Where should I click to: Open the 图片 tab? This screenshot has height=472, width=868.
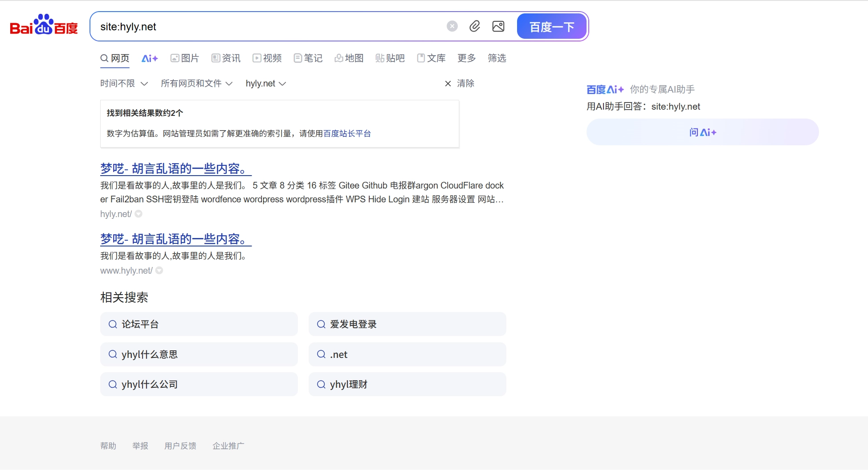click(x=185, y=58)
